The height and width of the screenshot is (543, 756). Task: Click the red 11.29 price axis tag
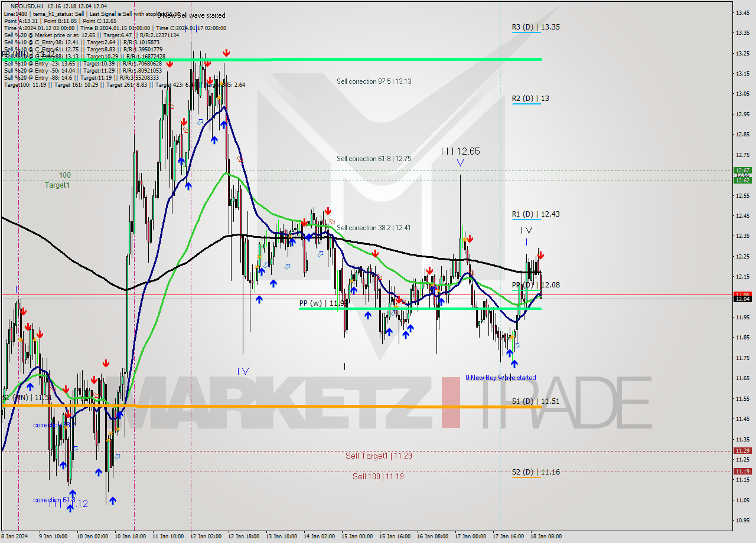[x=742, y=451]
